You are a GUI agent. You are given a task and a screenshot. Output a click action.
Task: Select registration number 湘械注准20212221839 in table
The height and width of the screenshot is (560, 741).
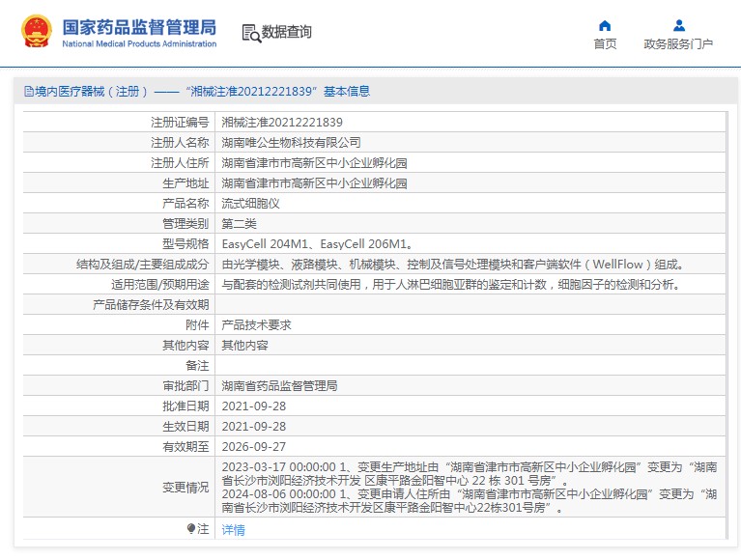click(x=282, y=123)
